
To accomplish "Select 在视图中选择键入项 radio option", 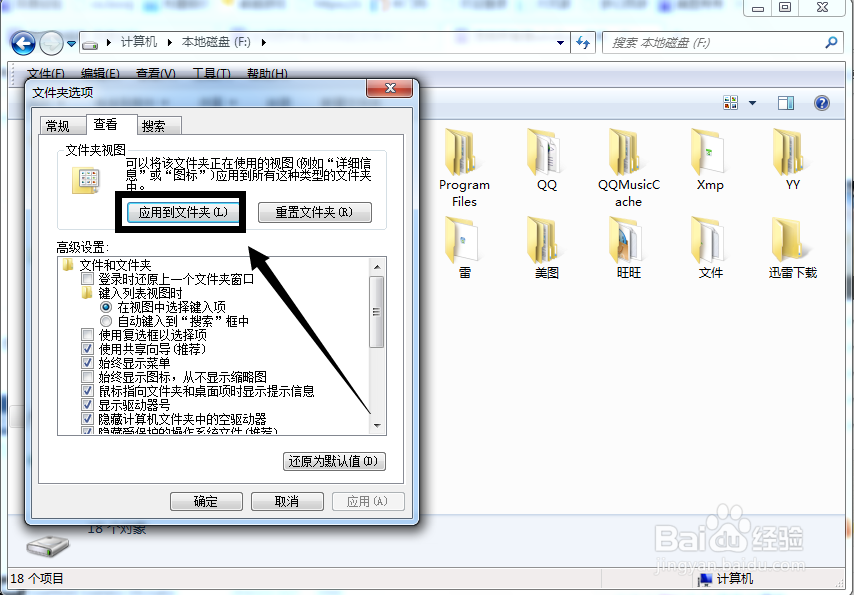I will 106,307.
